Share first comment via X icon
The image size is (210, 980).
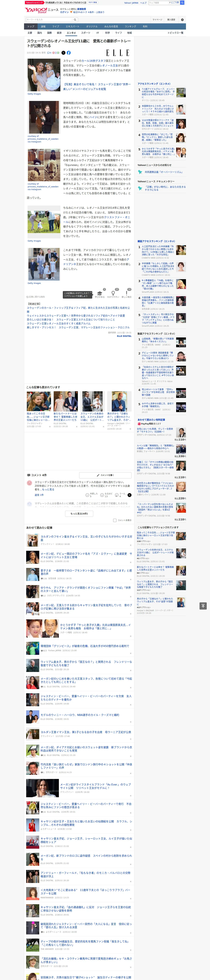(129, 495)
